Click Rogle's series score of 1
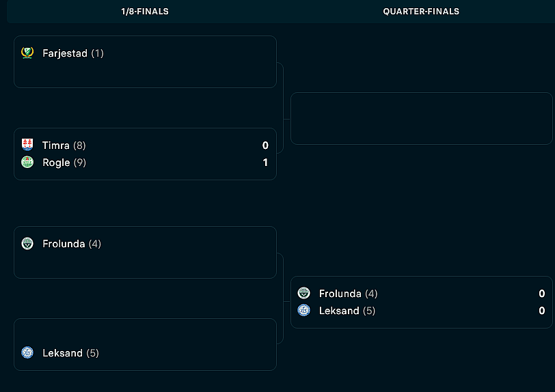This screenshot has height=392, width=555. pos(265,163)
